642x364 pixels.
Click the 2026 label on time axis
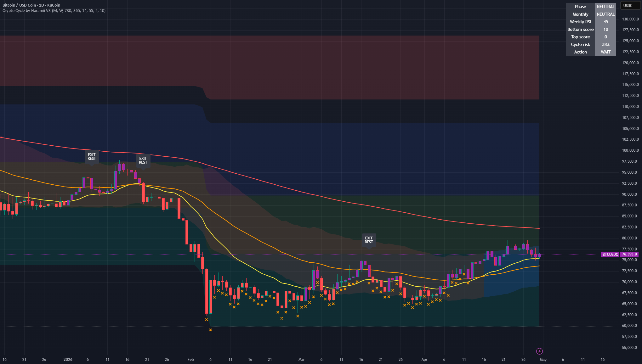(68, 359)
